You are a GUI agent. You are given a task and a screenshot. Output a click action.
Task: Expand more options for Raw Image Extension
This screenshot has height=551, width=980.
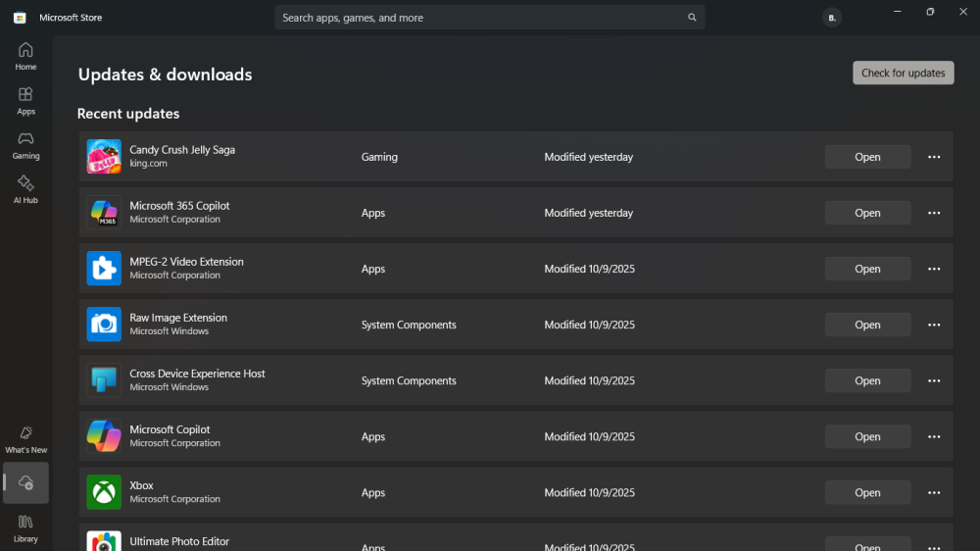tap(934, 325)
